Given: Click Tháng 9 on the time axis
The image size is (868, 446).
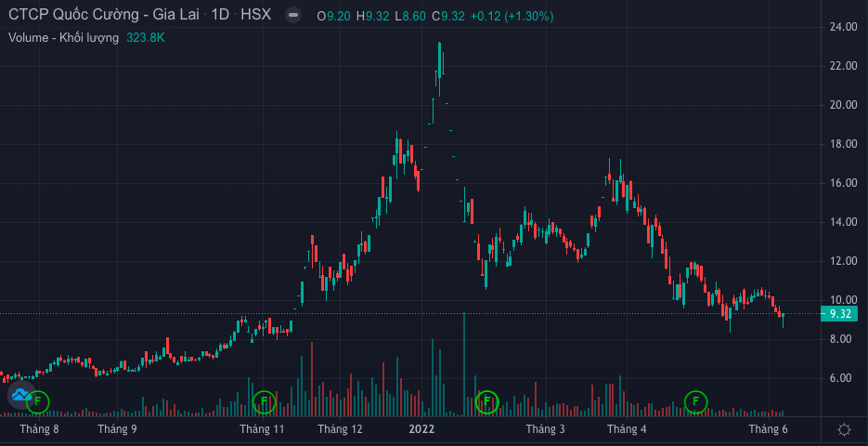Looking at the screenshot, I should (117, 429).
